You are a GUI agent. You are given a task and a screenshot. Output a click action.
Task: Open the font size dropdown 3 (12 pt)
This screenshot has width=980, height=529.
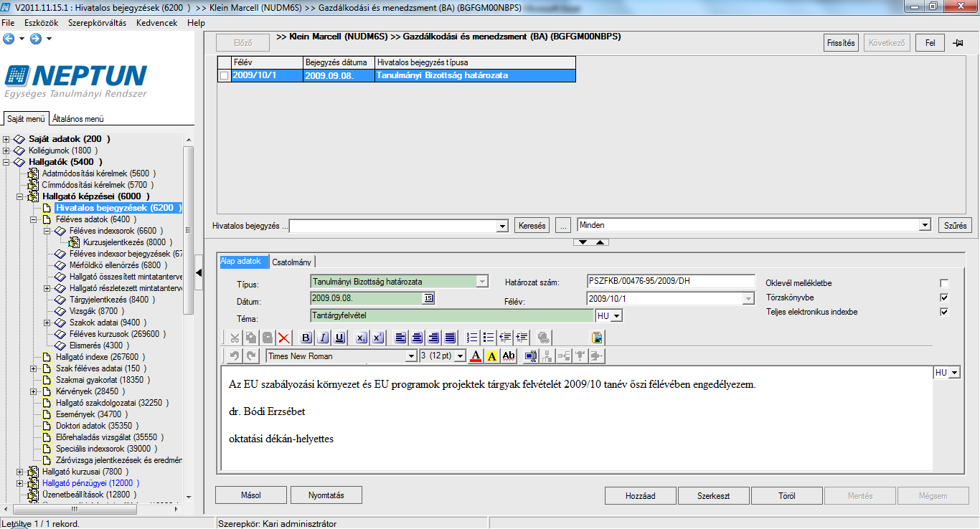point(461,356)
